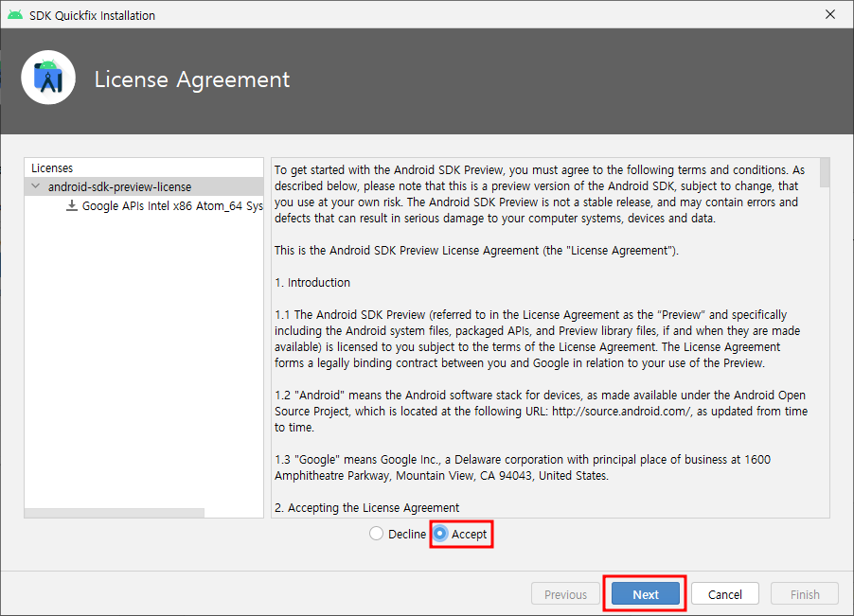Click the 'License Agreement' header title
This screenshot has width=854, height=616.
[191, 79]
